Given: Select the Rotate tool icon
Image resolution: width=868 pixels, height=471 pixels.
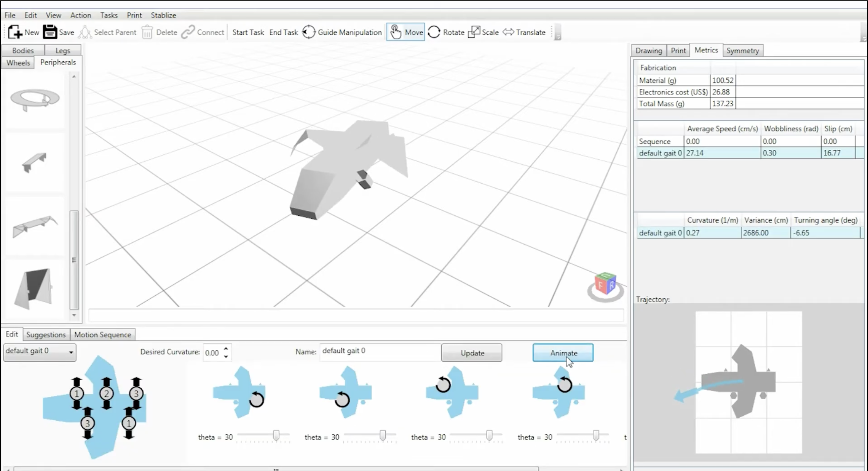Looking at the screenshot, I should pyautogui.click(x=434, y=32).
